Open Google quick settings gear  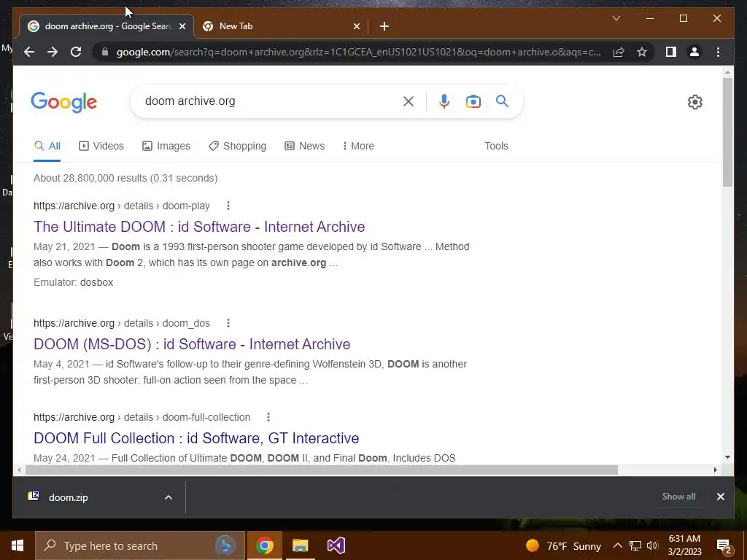[x=695, y=102]
